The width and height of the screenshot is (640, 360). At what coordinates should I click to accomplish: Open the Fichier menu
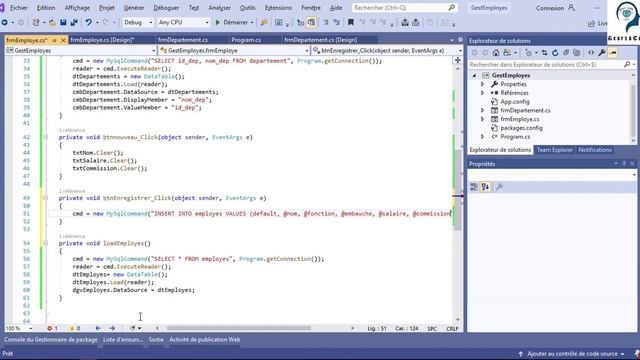click(x=19, y=8)
